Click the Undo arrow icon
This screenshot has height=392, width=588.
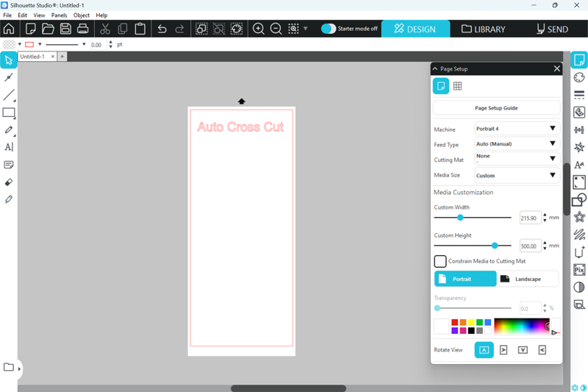(x=162, y=29)
